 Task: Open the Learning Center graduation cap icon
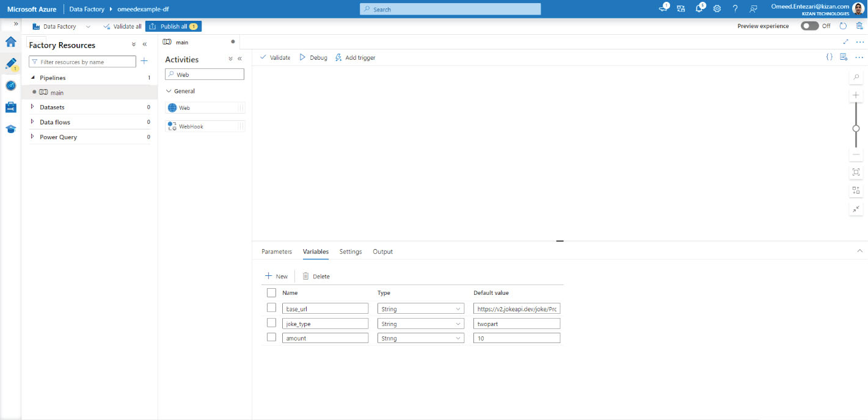[x=10, y=129]
